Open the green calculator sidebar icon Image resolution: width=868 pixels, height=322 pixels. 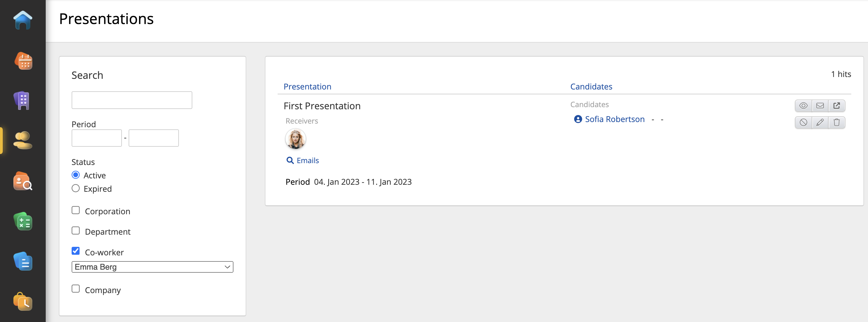tap(23, 221)
